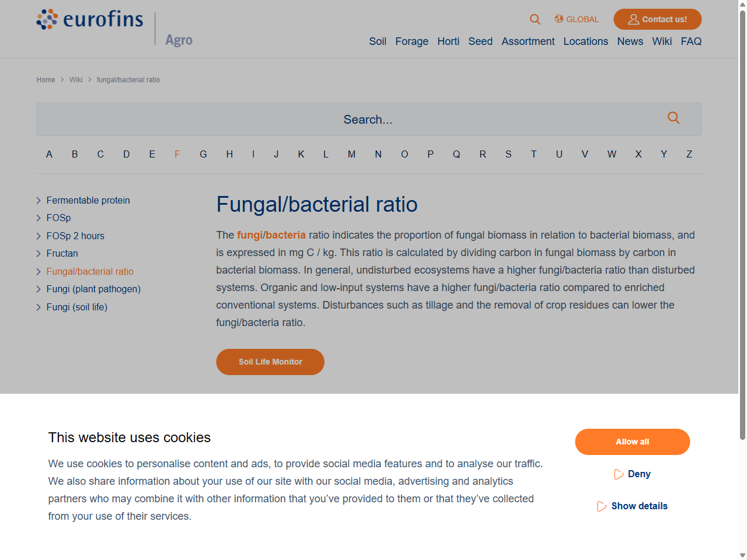747x560 pixels.
Task: Select letter H in the alphabet index
Action: [x=229, y=155]
